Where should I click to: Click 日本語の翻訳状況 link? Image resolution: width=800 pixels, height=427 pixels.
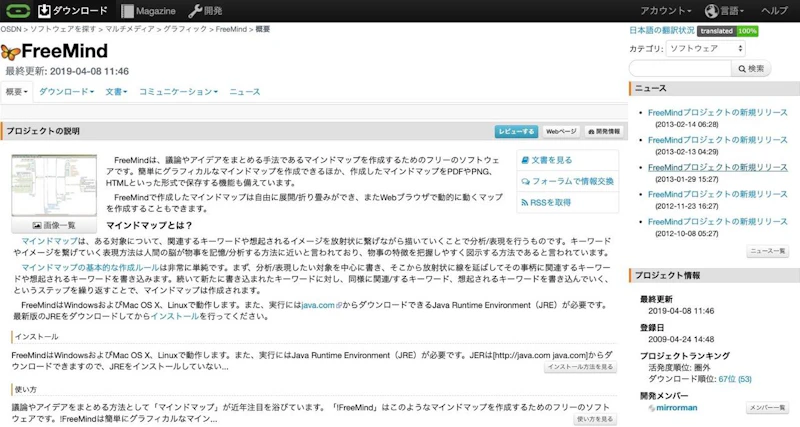click(662, 31)
